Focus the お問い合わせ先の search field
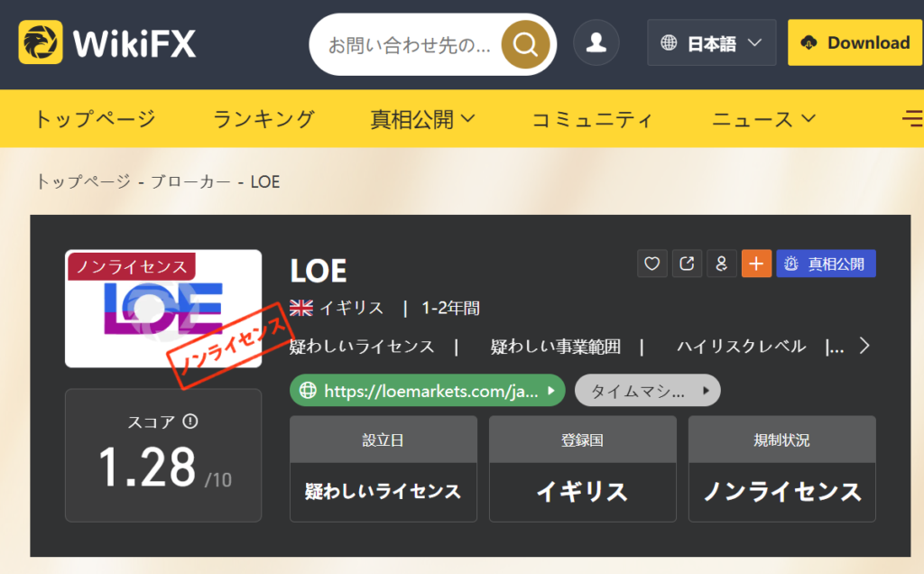 coord(409,45)
